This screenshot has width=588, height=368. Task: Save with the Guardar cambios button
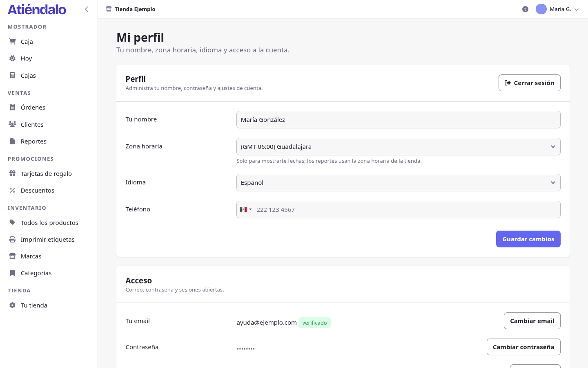point(528,239)
